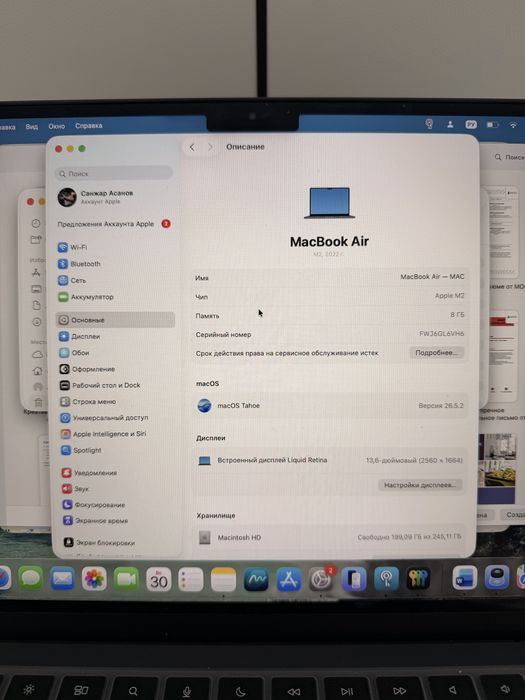The width and height of the screenshot is (525, 700).
Task: Click the 8 ГБ memory value
Action: 457,315
